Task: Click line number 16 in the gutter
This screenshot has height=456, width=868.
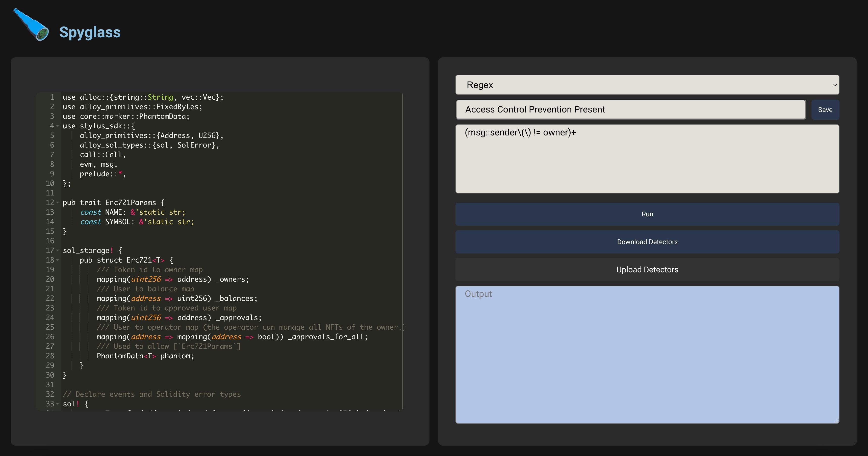Action: pyautogui.click(x=50, y=241)
